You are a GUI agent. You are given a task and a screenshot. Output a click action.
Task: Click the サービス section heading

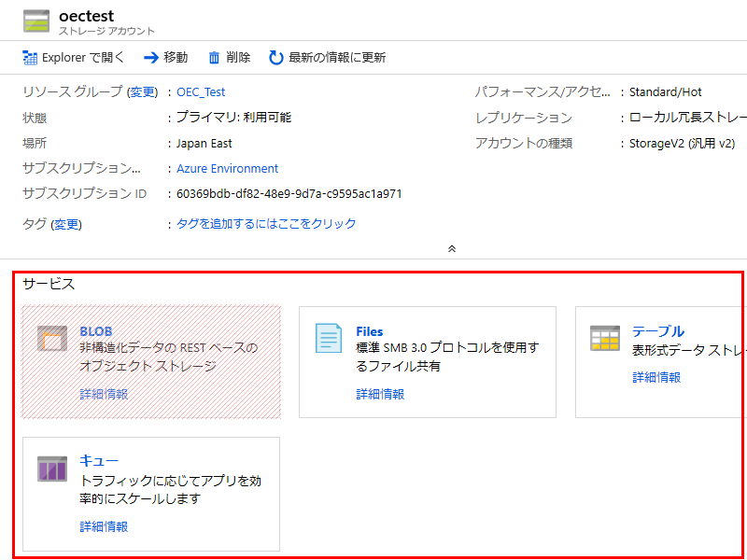(x=49, y=285)
